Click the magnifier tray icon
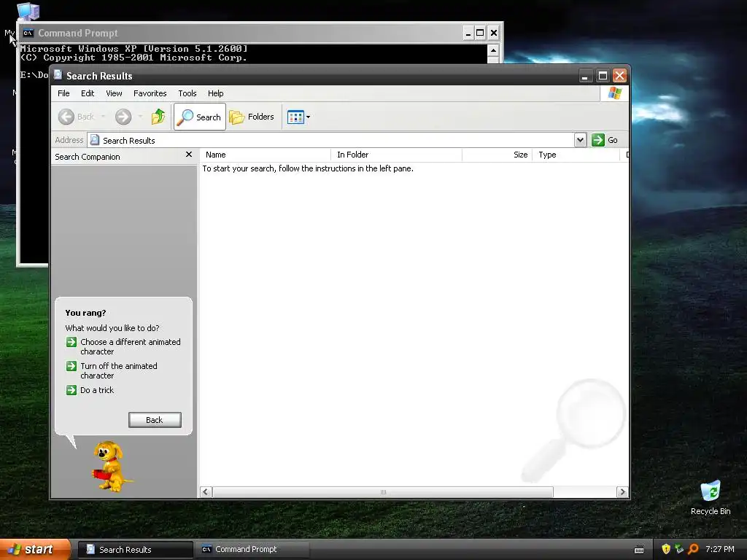This screenshot has width=747, height=560. (693, 549)
